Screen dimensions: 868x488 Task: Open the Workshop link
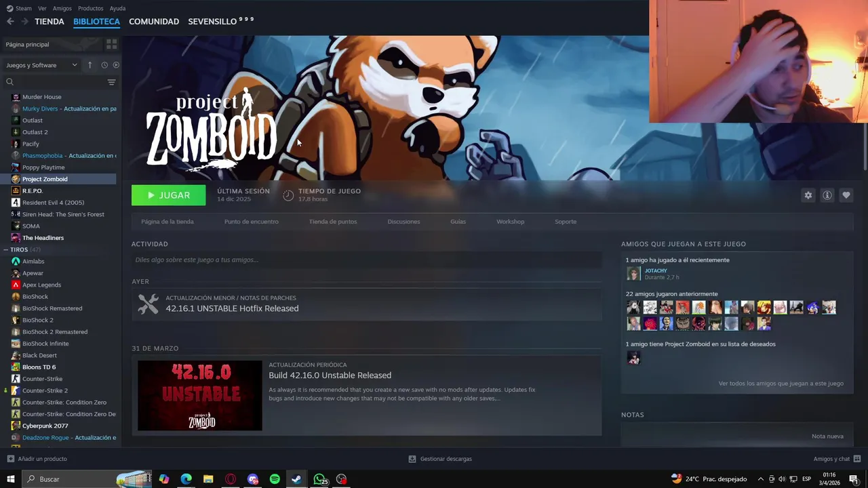(x=510, y=222)
